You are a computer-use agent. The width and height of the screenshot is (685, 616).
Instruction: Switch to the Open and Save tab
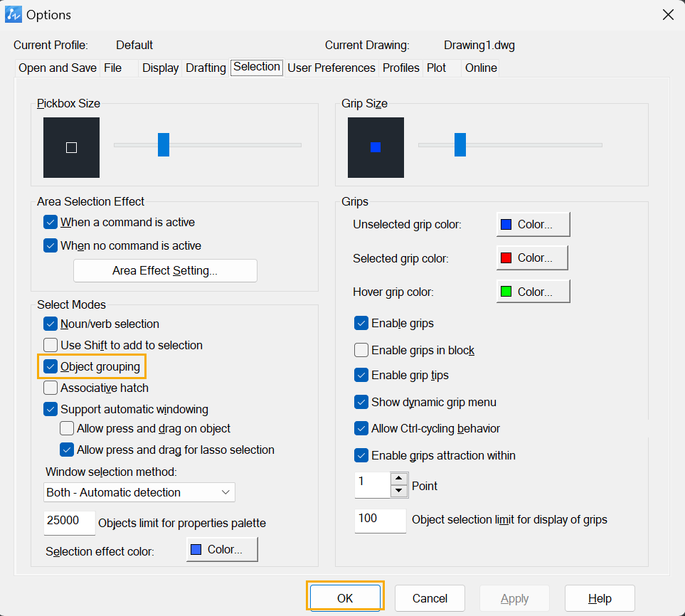[x=57, y=68]
